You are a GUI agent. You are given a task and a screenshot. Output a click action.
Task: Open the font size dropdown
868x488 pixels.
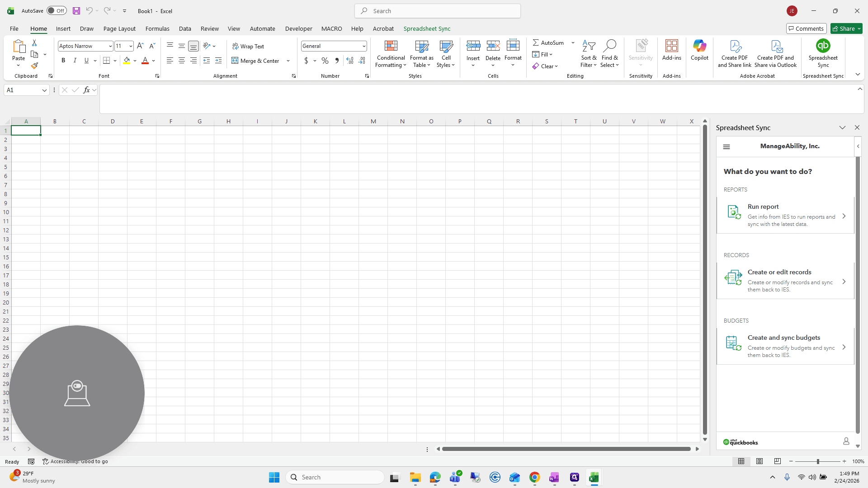[130, 46]
